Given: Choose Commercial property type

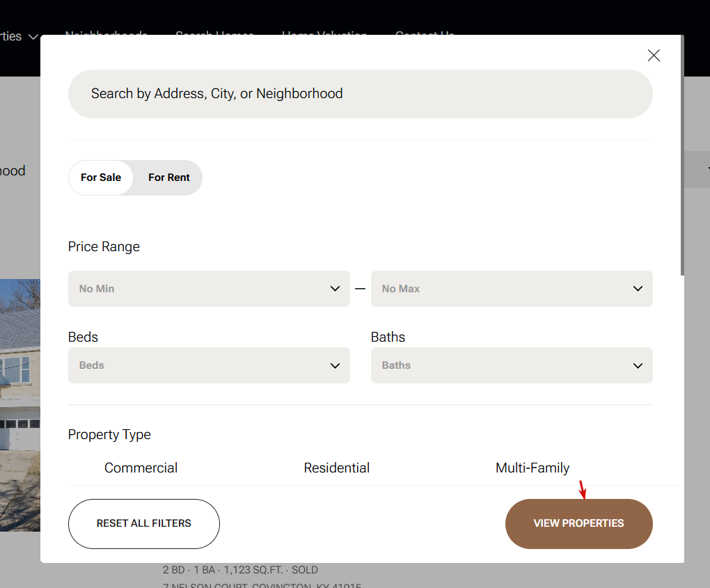Looking at the screenshot, I should (x=141, y=468).
